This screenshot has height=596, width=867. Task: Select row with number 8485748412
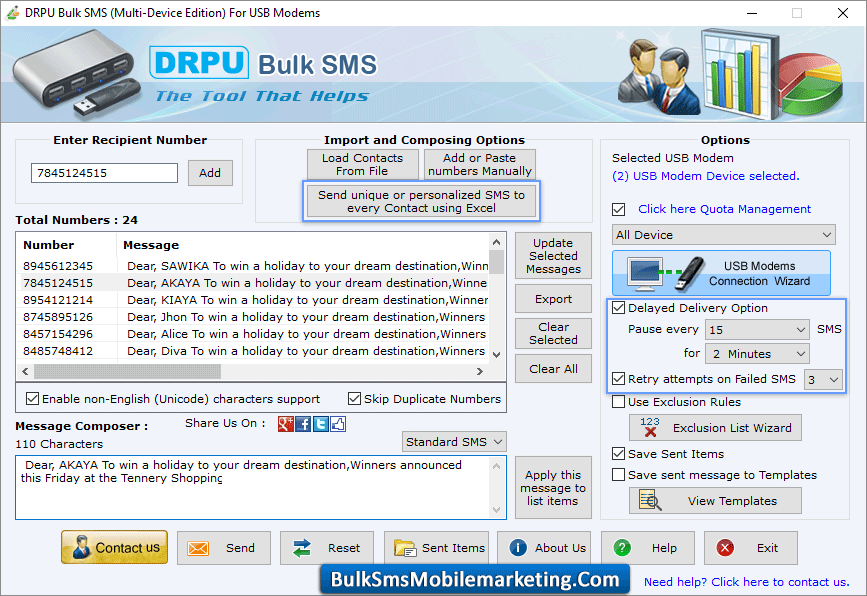pyautogui.click(x=253, y=351)
